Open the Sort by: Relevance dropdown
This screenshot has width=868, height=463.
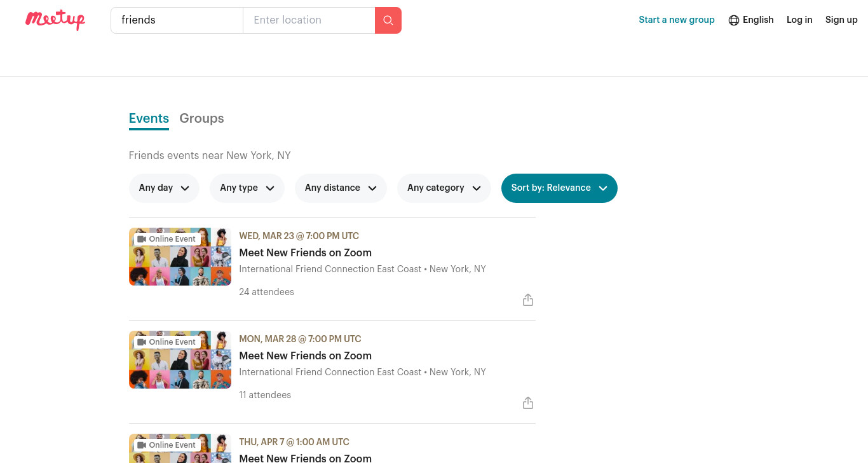tap(559, 188)
